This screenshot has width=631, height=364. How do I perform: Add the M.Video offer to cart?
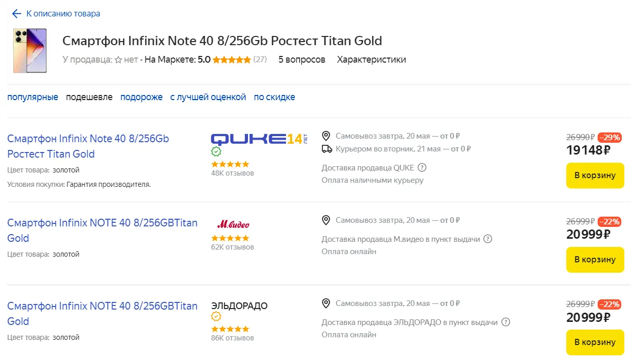[x=595, y=259]
